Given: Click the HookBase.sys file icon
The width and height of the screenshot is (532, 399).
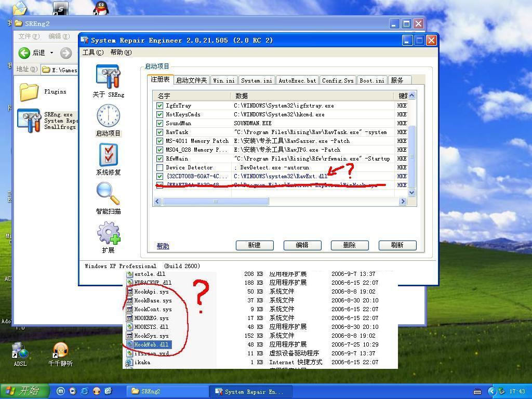Looking at the screenshot, I should (129, 300).
